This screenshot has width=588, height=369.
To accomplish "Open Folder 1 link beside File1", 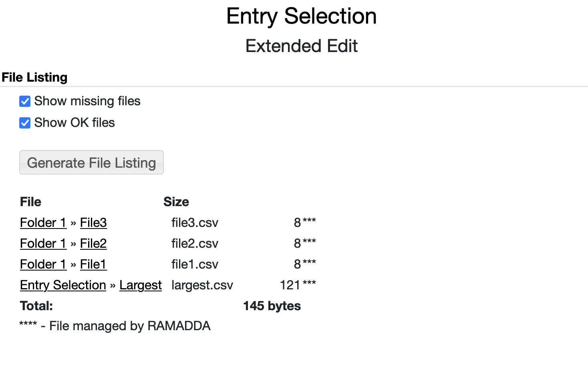I will (x=43, y=264).
